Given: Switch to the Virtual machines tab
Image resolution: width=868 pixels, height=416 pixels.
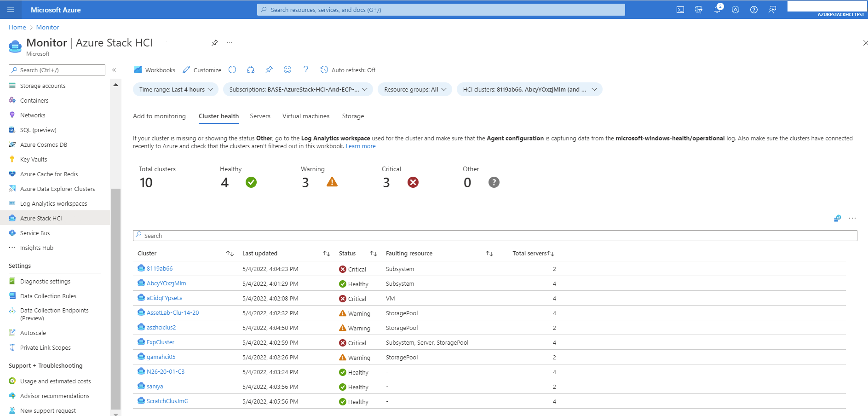Looking at the screenshot, I should tap(305, 116).
